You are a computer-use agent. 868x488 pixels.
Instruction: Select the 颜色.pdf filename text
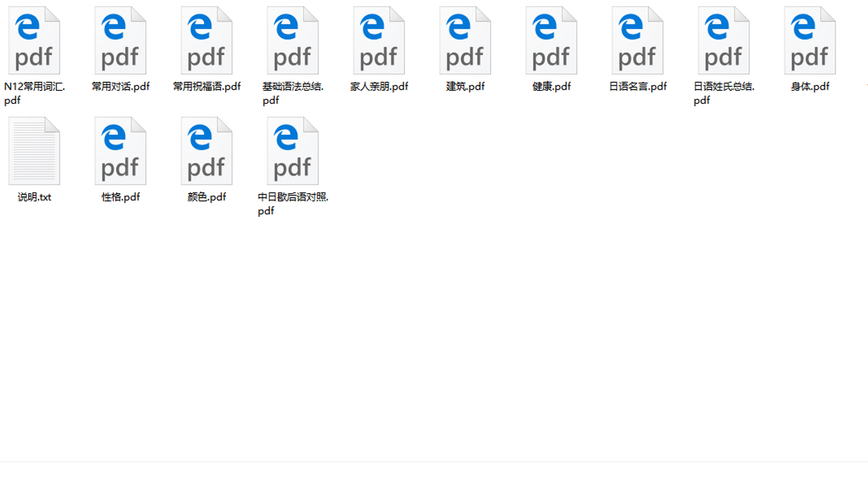[x=207, y=197]
